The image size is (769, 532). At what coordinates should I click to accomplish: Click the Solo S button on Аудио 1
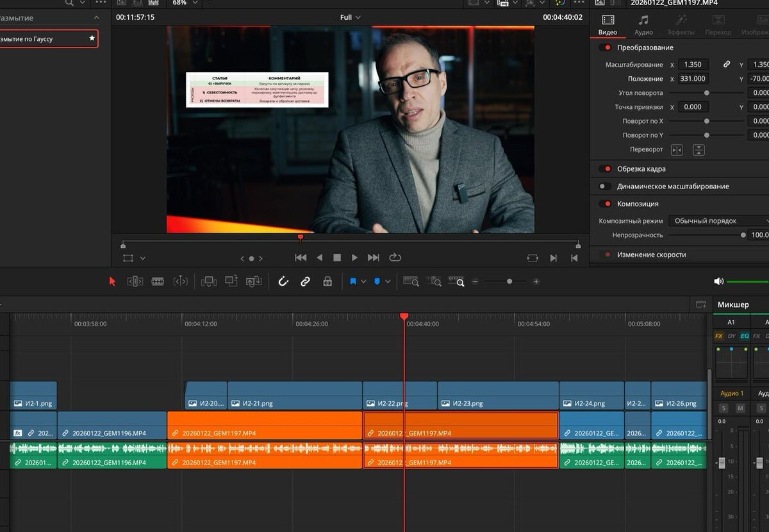tap(724, 408)
